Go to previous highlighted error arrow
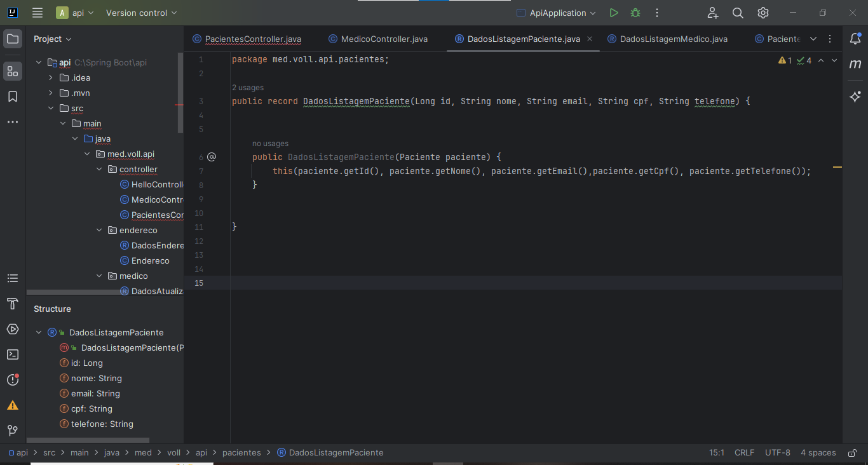Screen dimensions: 868x465 point(820,60)
